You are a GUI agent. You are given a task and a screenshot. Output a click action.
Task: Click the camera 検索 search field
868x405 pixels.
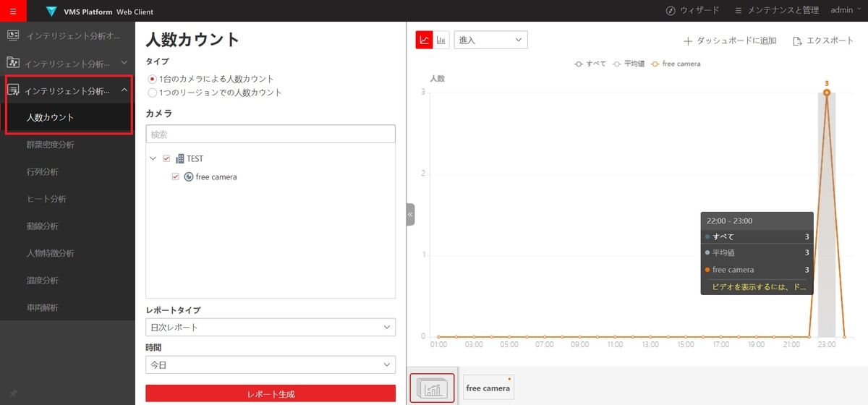pos(271,134)
